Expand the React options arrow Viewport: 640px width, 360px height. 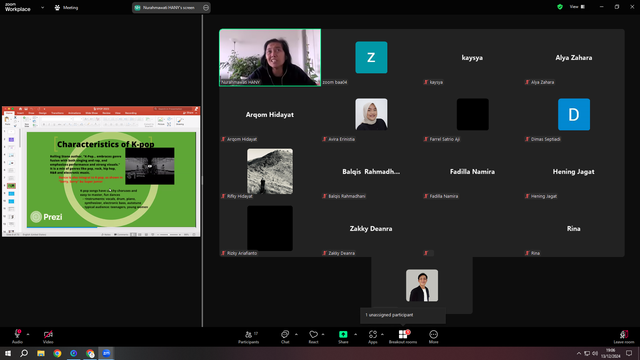[x=323, y=334]
